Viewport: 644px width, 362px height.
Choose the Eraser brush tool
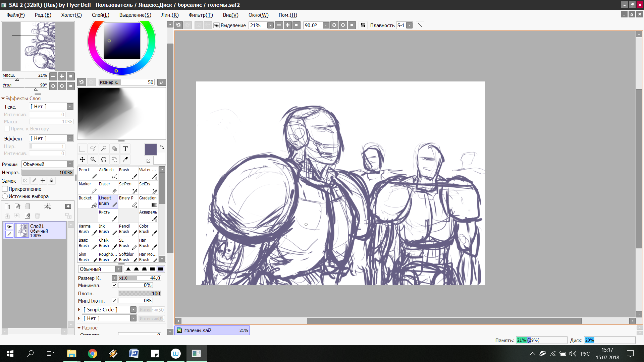coord(108,188)
